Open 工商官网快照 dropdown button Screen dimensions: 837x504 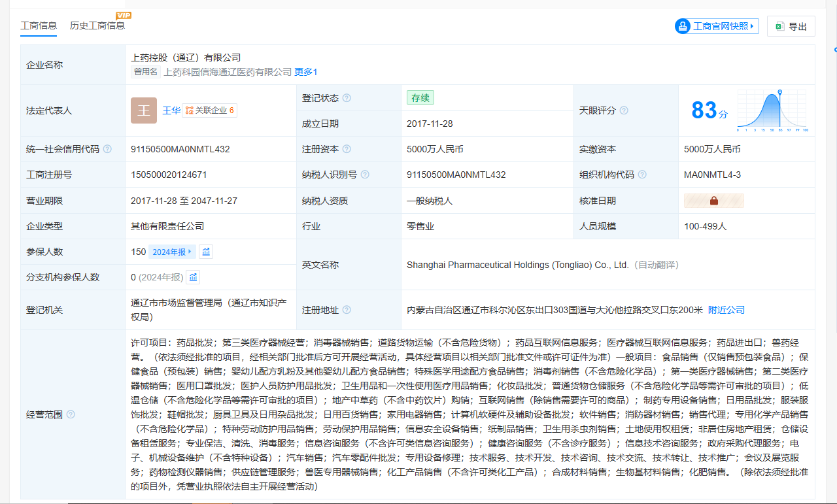tap(717, 26)
